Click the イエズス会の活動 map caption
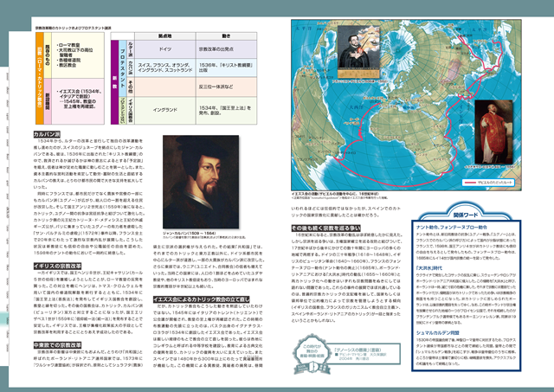 click(335, 194)
